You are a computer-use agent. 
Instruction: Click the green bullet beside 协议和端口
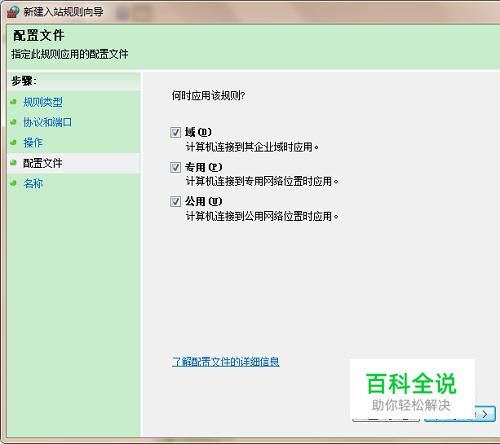13,122
